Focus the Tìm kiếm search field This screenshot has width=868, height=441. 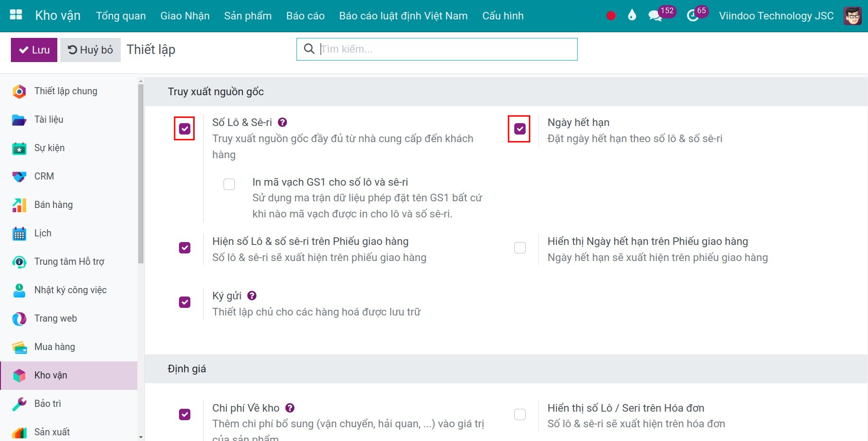coord(437,49)
